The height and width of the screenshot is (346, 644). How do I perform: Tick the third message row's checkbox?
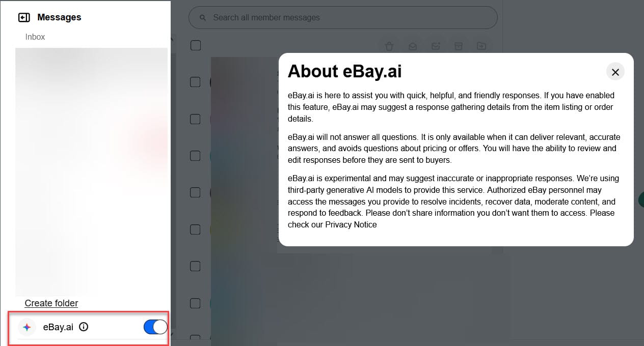coord(195,156)
